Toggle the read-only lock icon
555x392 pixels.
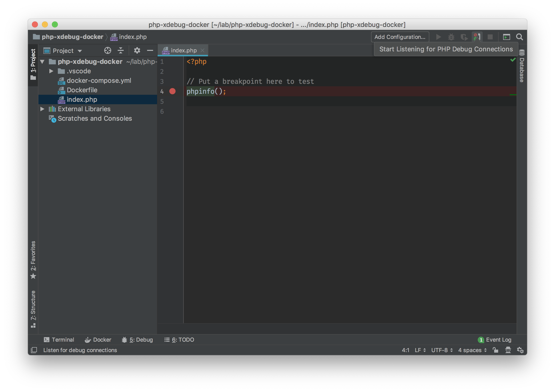coord(495,350)
